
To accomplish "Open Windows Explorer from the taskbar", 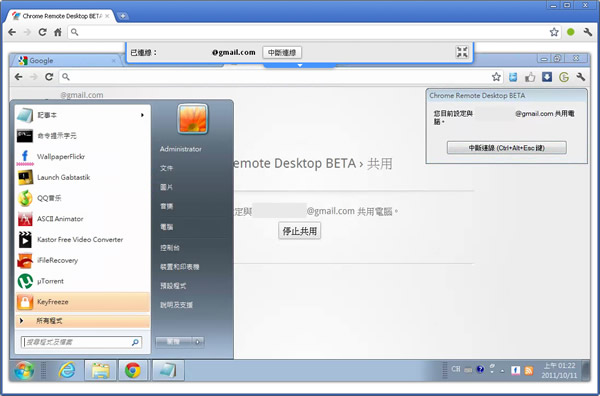I will pos(100,370).
